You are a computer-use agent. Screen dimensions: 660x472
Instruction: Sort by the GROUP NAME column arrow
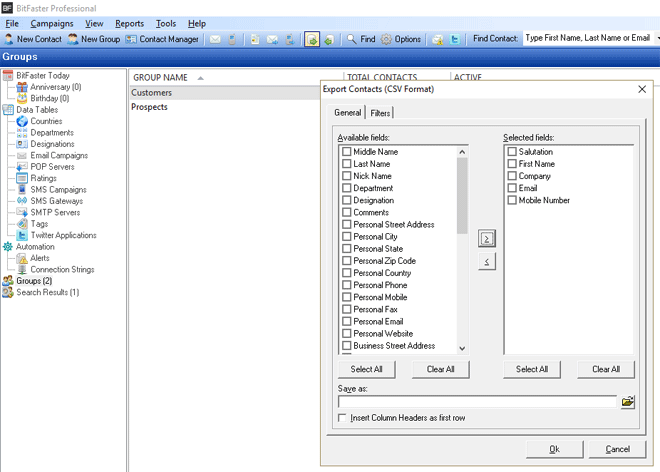coord(200,77)
